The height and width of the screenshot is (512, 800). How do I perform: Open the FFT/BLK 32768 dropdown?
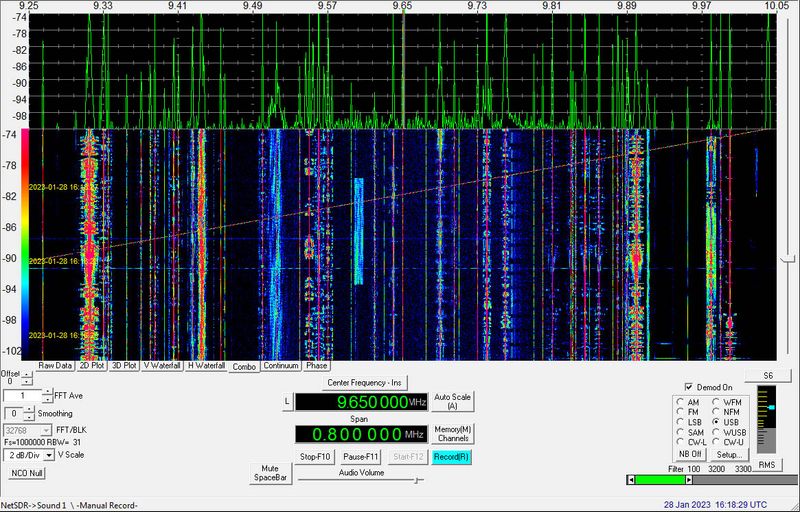[28, 431]
